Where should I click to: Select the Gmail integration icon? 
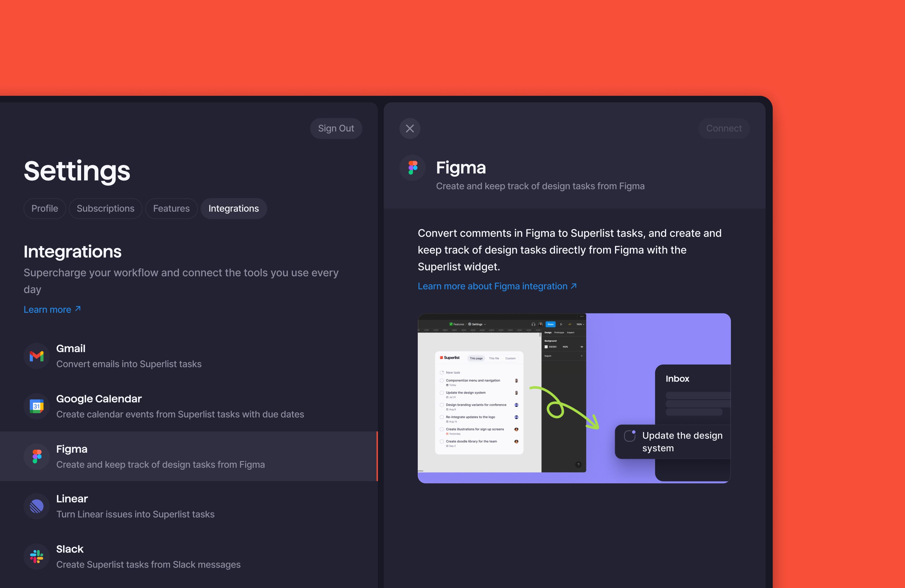(x=36, y=356)
